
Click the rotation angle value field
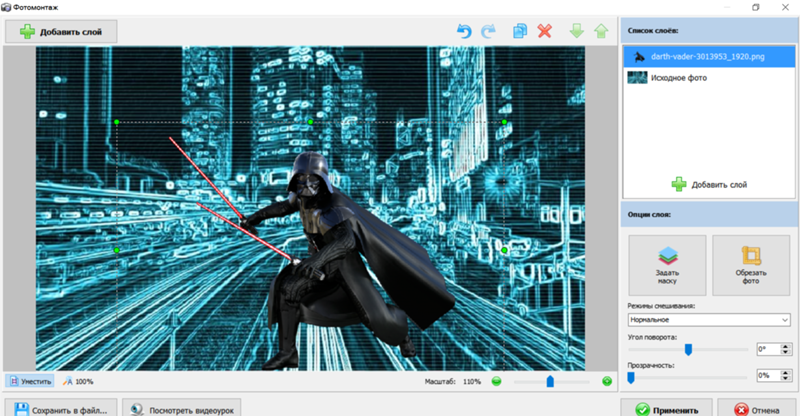coord(768,349)
